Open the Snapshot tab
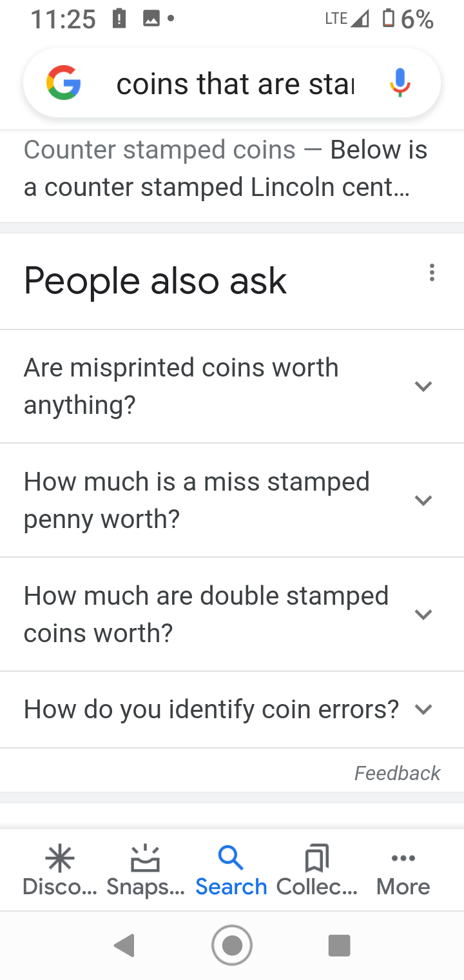Screen dimensions: 464x980 [x=146, y=870]
